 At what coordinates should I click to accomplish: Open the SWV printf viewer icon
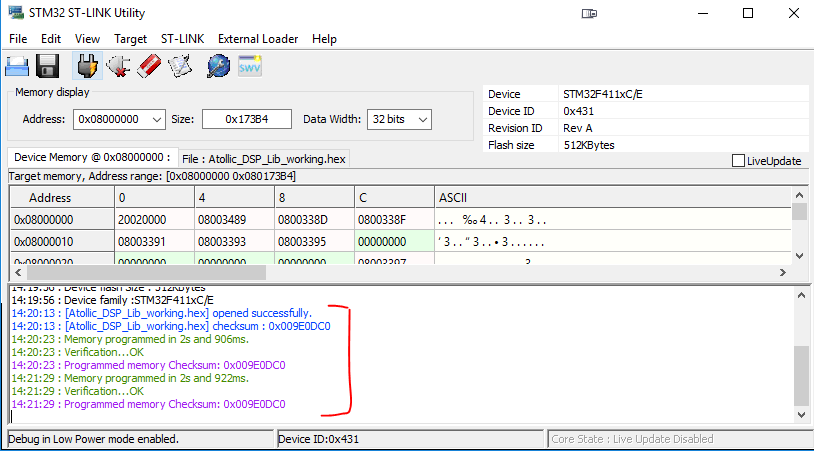point(250,66)
